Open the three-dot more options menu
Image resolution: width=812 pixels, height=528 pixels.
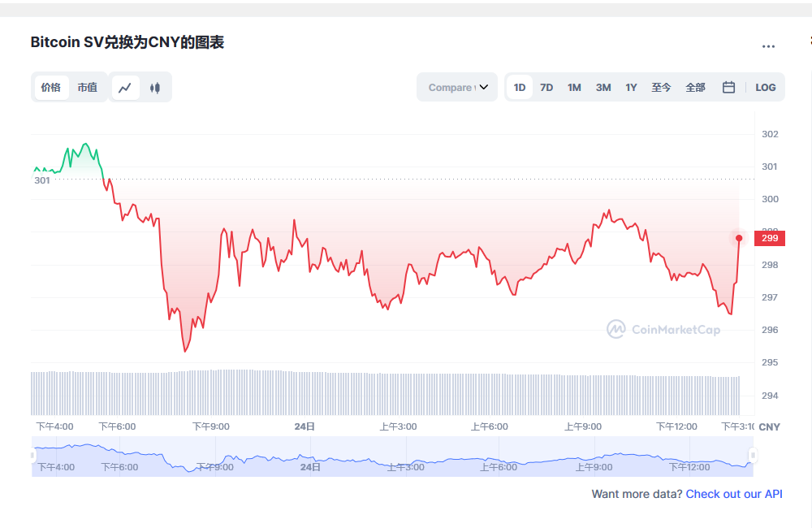(x=768, y=46)
